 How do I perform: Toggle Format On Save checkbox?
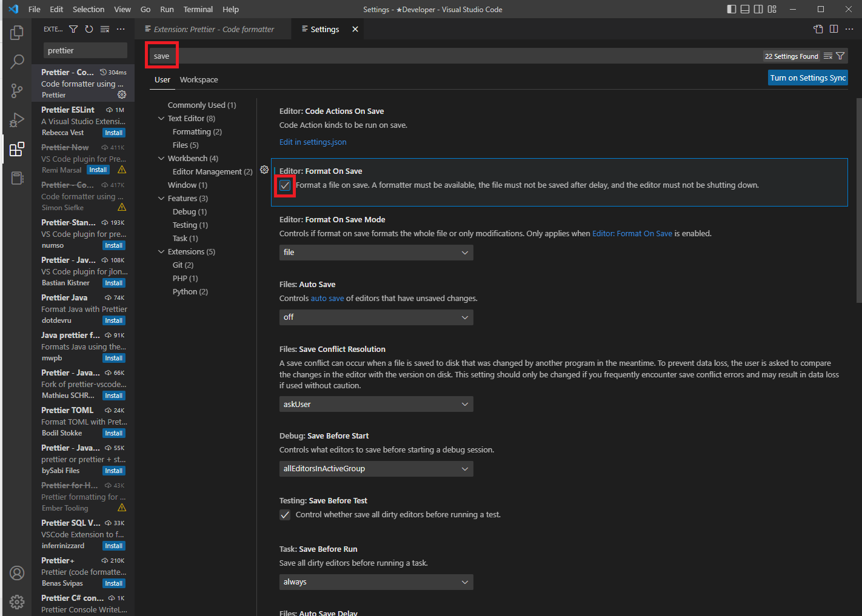pos(285,185)
